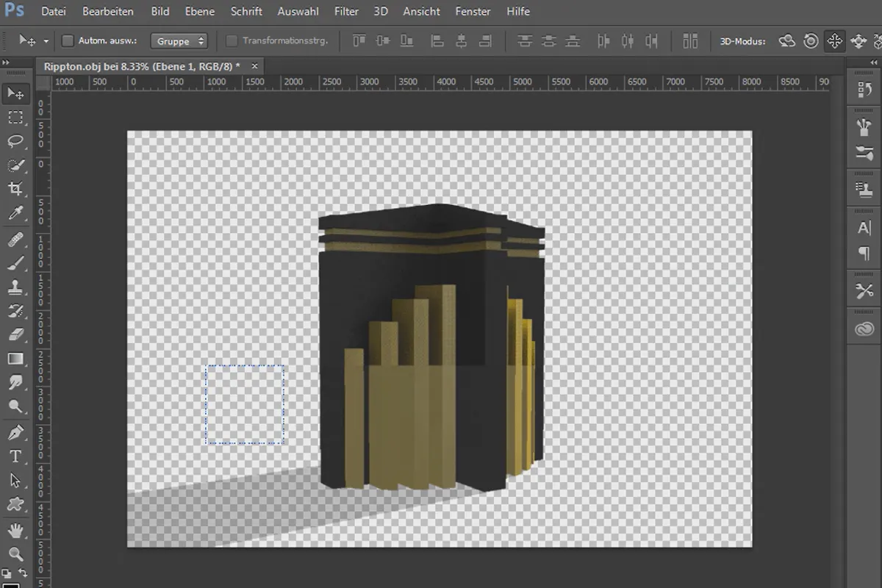Swap foreground and background colors

[24, 573]
